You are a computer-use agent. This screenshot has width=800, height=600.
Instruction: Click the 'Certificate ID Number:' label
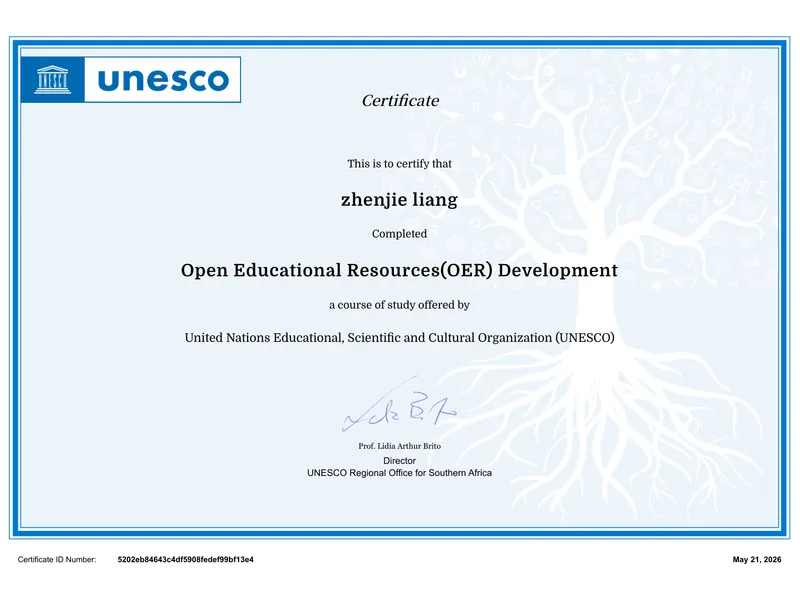57,560
